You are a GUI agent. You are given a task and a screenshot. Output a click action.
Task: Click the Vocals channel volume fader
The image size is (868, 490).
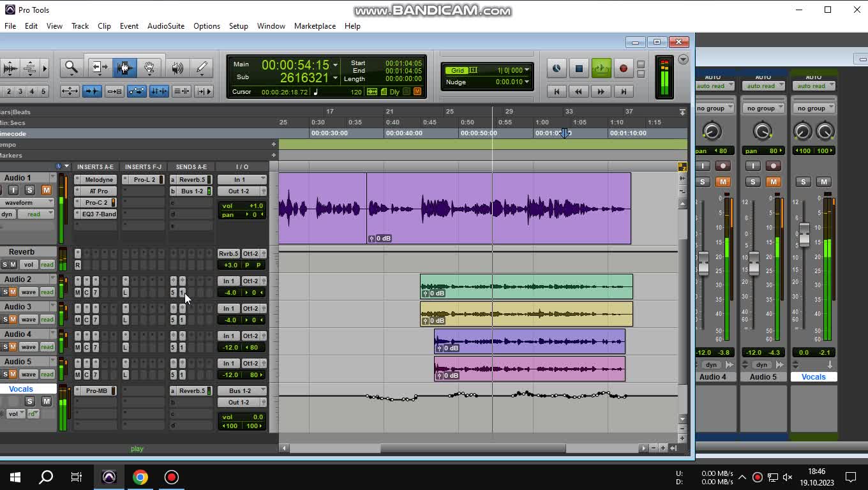(x=804, y=235)
